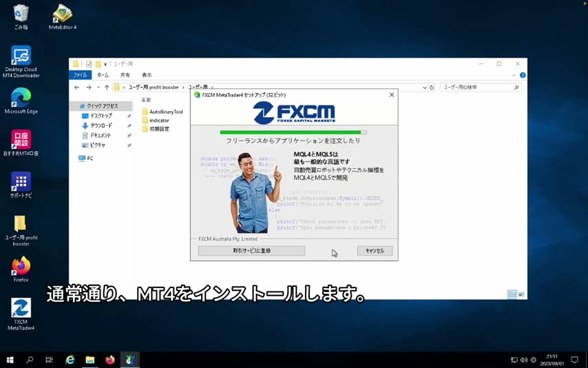Screen dimensions: 588x368
Task: Open the 表示 ribbon tab
Action: pos(147,75)
